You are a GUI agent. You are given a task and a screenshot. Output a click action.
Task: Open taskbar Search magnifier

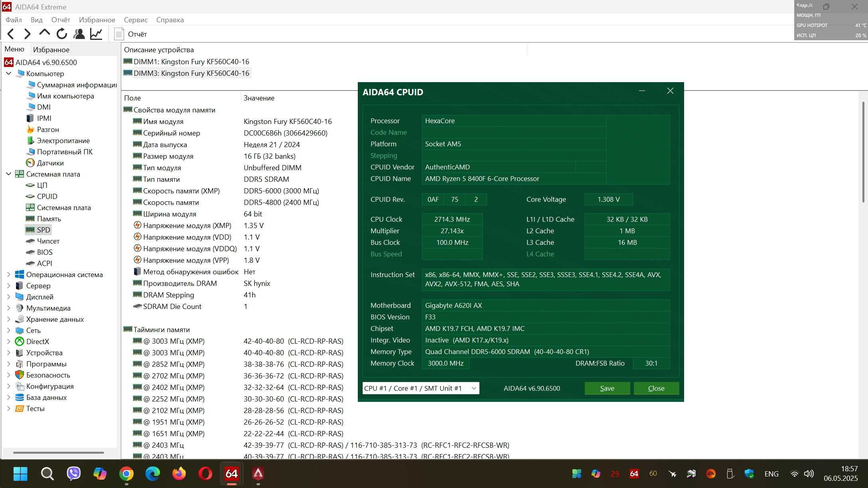pos(47,474)
